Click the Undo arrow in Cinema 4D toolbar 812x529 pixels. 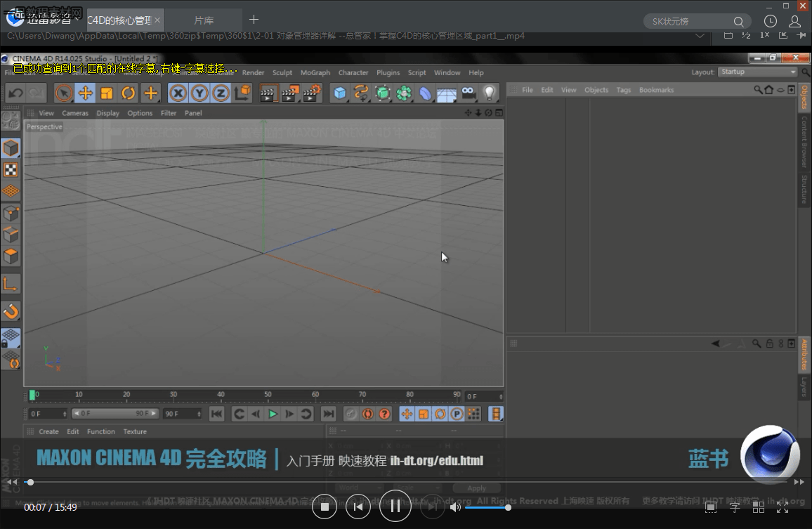[x=15, y=93]
